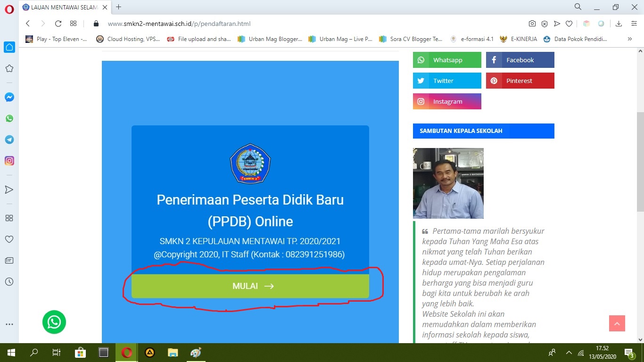
Task: Open File upload and sharing bookmark
Action: 199,39
